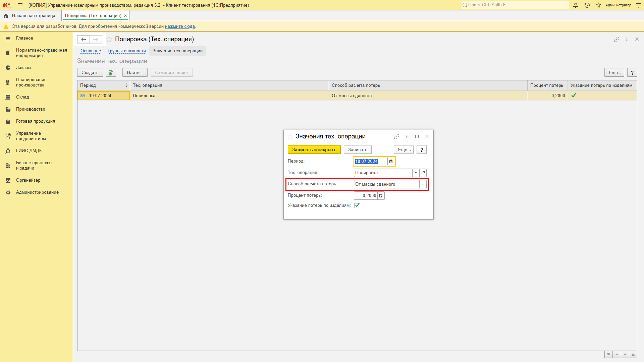This screenshot has height=362, width=644.
Task: Switch to Основное tab link
Action: (x=91, y=51)
